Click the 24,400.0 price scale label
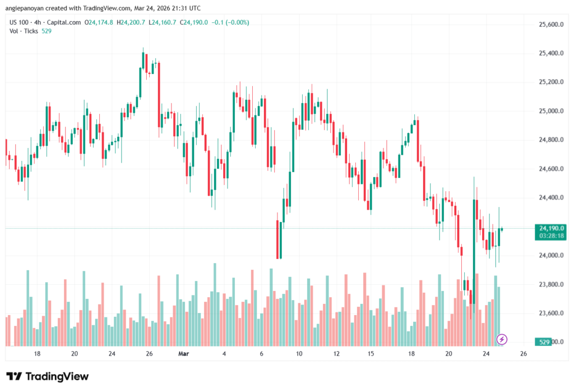This screenshot has height=392, width=574. (550, 197)
